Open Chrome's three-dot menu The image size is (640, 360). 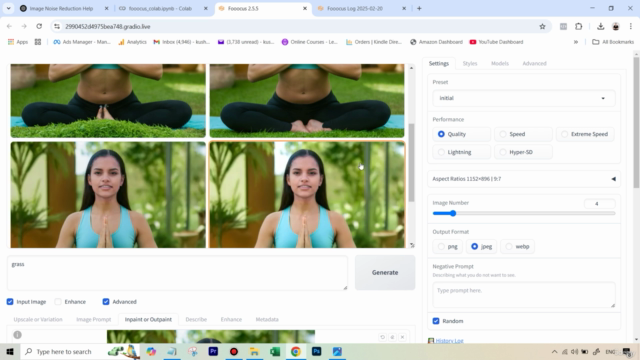(x=631, y=26)
